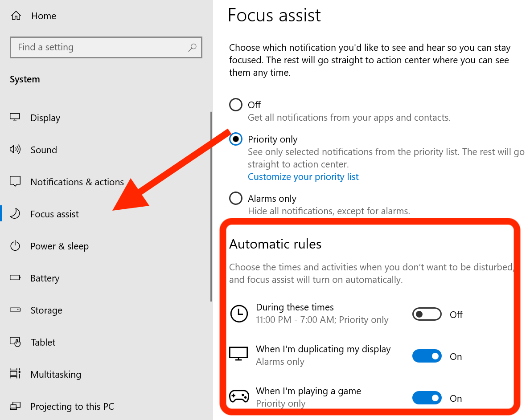The height and width of the screenshot is (420, 530).
Task: Turn off duplicating my display toggle
Action: tap(427, 356)
